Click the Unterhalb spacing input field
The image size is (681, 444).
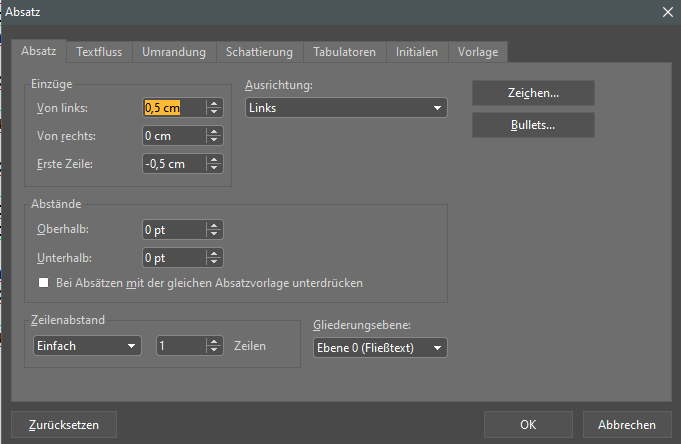173,258
